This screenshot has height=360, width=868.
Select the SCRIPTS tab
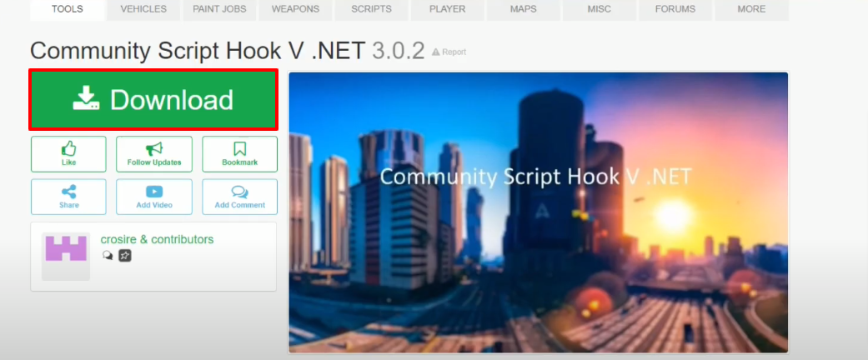tap(371, 10)
